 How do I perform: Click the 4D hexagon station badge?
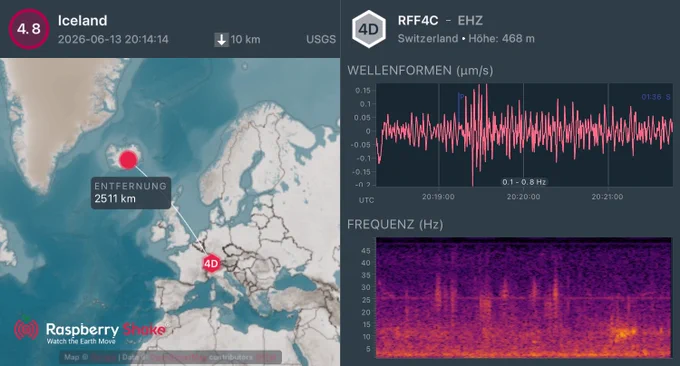pos(369,29)
